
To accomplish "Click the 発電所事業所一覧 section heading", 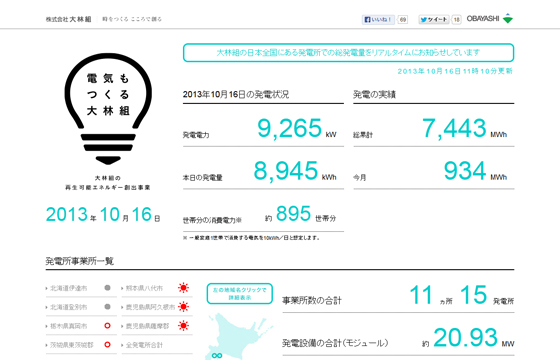I will (80, 261).
